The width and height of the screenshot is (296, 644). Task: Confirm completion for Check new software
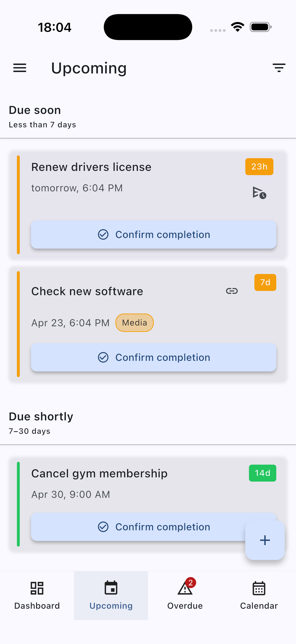153,357
